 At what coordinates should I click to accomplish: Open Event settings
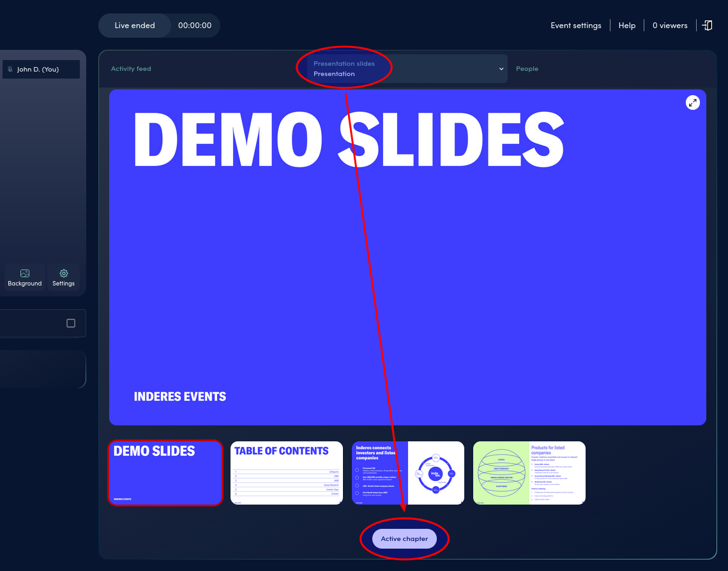pyautogui.click(x=575, y=25)
